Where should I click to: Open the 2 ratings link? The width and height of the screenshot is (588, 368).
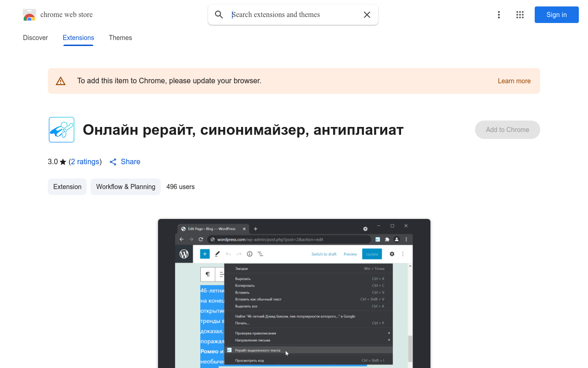click(x=85, y=162)
